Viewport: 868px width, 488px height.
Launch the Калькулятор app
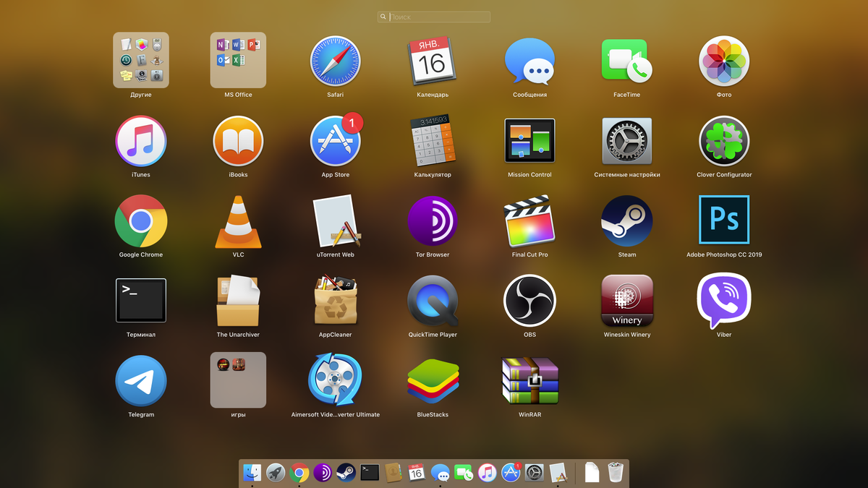[432, 140]
